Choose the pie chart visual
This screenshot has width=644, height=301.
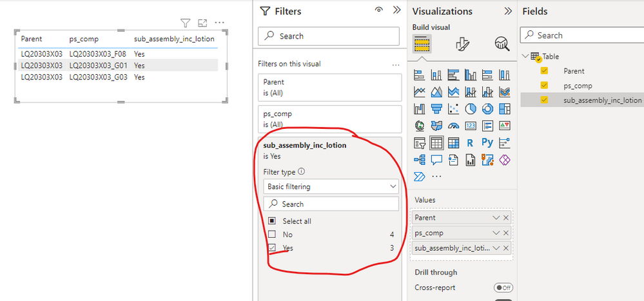tap(470, 109)
